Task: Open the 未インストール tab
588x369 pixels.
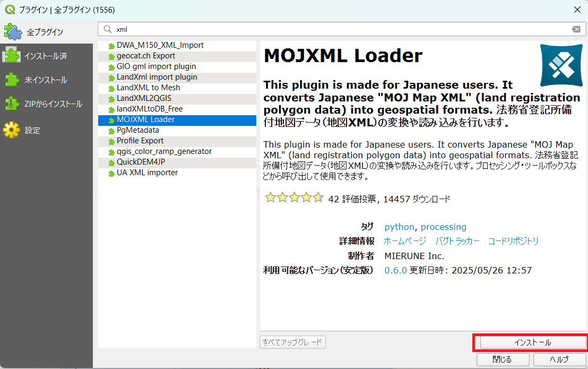Action: 46,80
